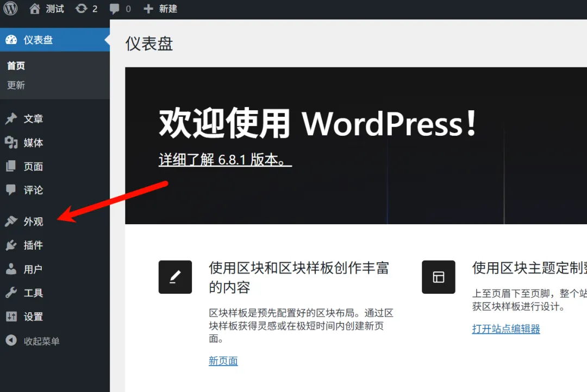Viewport: 587px width, 392px height.
Task: Click the wrench icon beside 工具
Action: [x=11, y=293]
